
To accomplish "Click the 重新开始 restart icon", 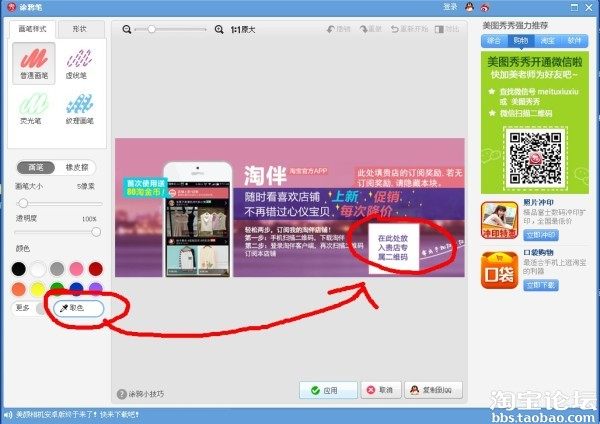I will (395, 29).
